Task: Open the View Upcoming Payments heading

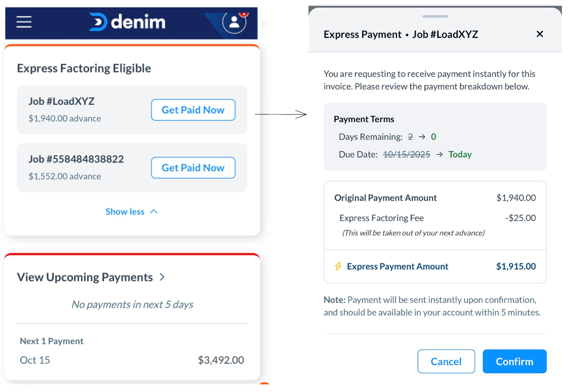Action: [x=85, y=277]
